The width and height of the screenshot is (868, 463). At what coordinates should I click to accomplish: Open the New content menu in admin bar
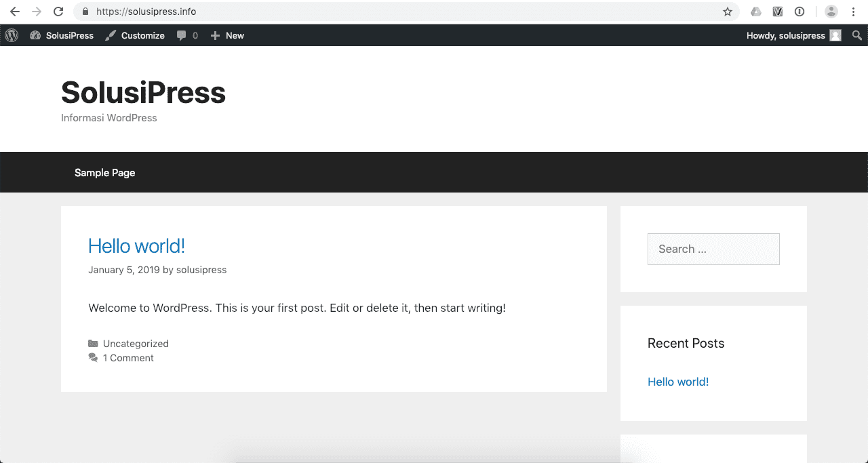(x=227, y=35)
